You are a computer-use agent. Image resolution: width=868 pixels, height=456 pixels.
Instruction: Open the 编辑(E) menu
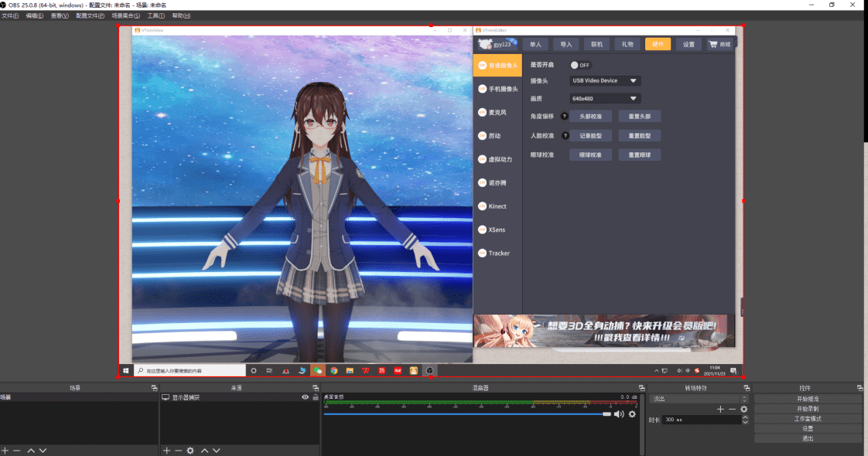pos(34,15)
